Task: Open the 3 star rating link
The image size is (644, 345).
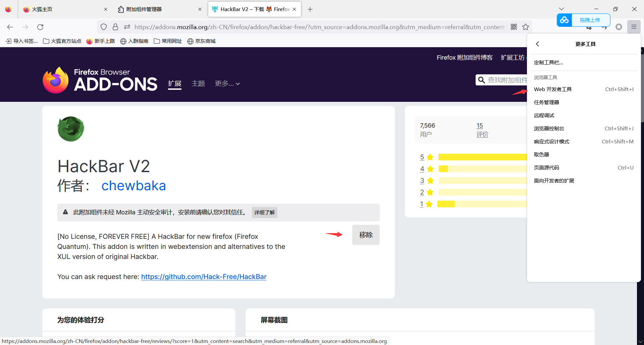Action: coord(422,181)
